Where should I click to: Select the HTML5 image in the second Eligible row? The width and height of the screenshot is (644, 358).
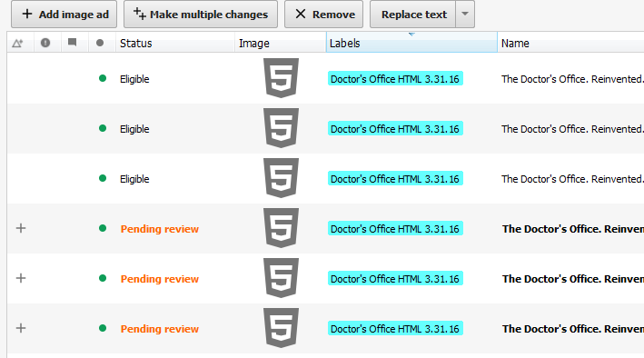coord(282,128)
